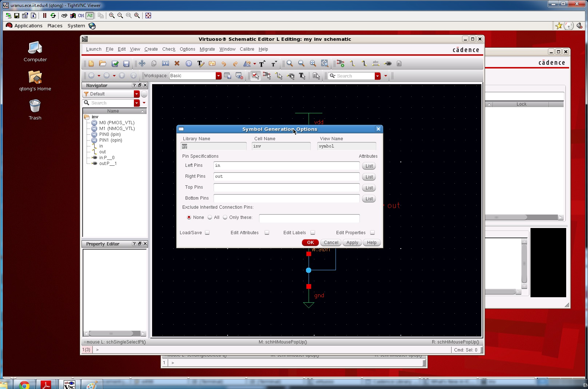Click the Zoom In magnifier in Virtuoso toolbar
588x389 pixels.
click(290, 63)
